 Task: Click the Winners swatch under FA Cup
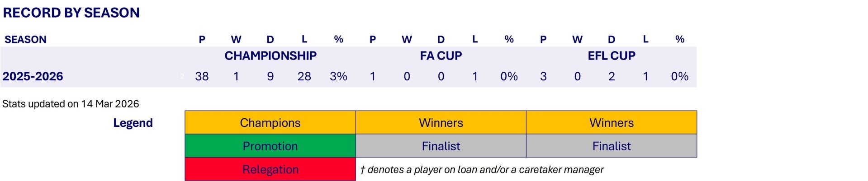coord(441,123)
